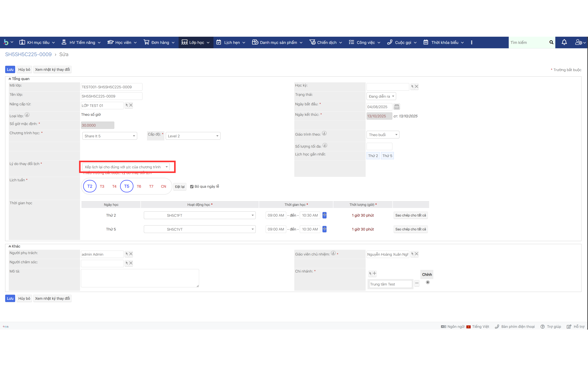Open the Lý do thay đổi lịch dropdown
Image resolution: width=588 pixels, height=367 pixels.
(126, 167)
